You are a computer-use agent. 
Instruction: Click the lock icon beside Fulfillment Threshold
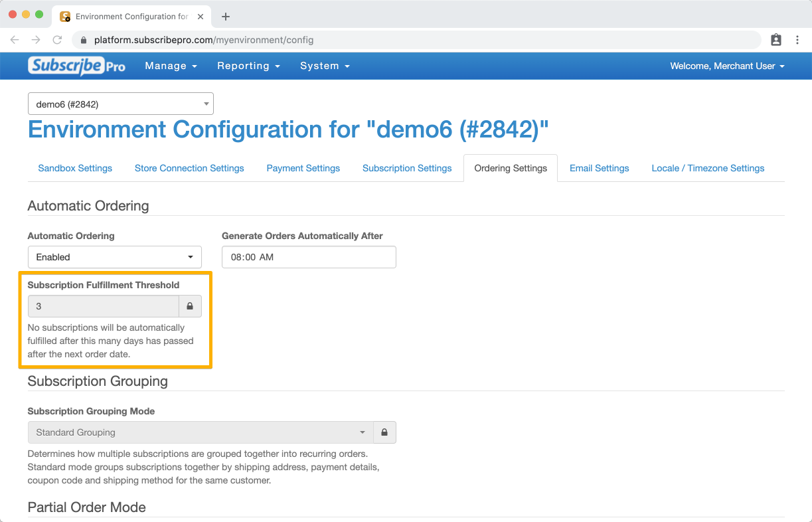click(190, 307)
